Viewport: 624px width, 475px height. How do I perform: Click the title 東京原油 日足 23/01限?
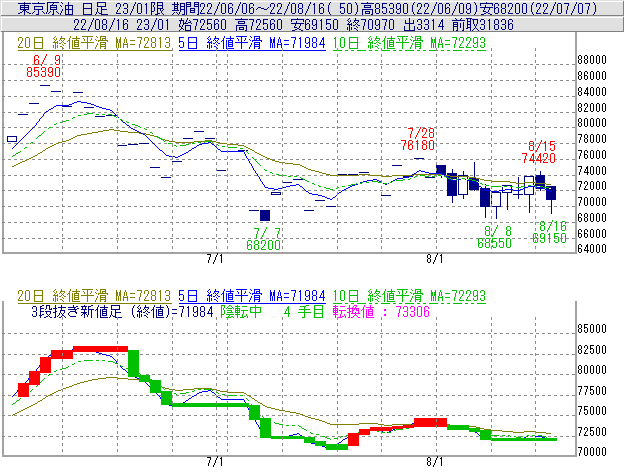(91, 8)
